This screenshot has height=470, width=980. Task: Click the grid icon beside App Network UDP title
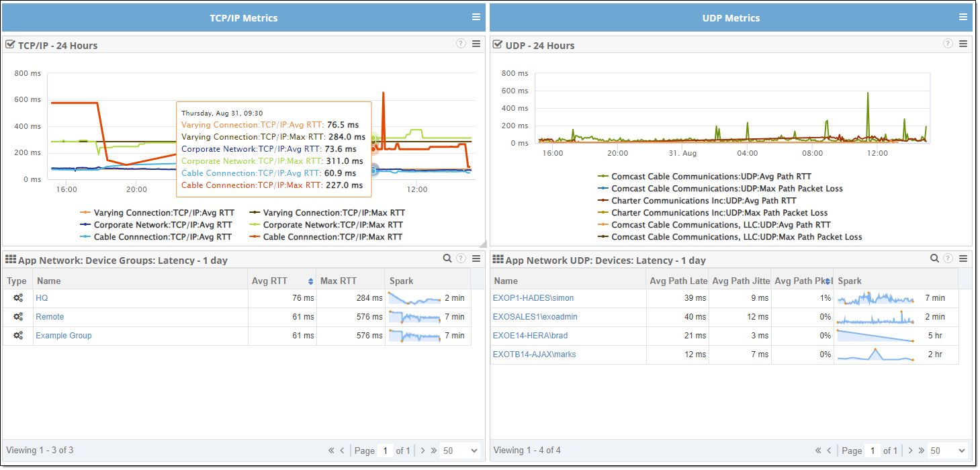point(498,259)
